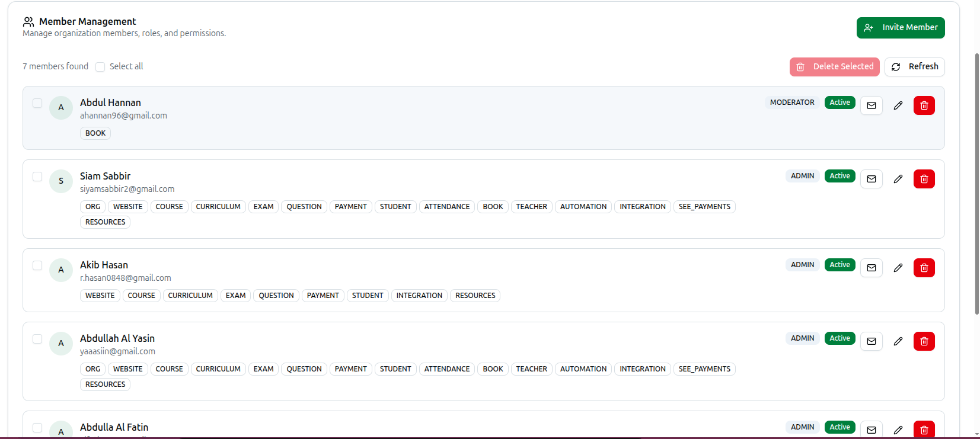
Task: Click avatar circle of Abdul Hannan
Action: point(61,108)
